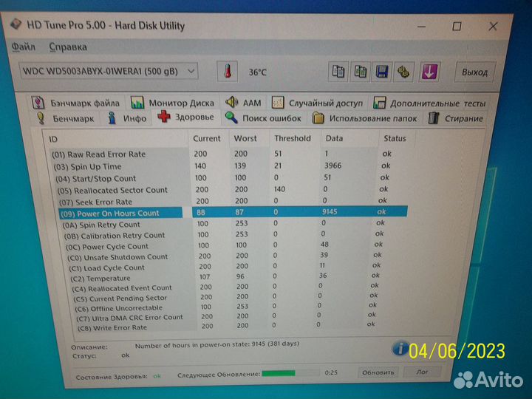The width and height of the screenshot is (532, 399).
Task: Click the Выход button
Action: 475,72
